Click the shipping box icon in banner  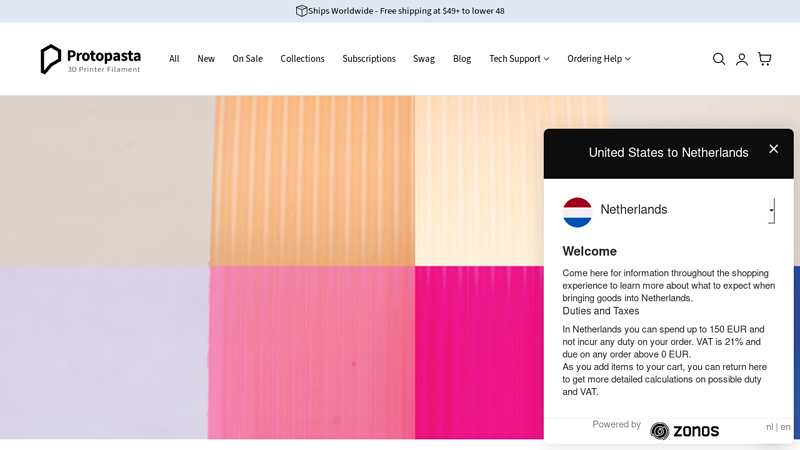coord(301,11)
